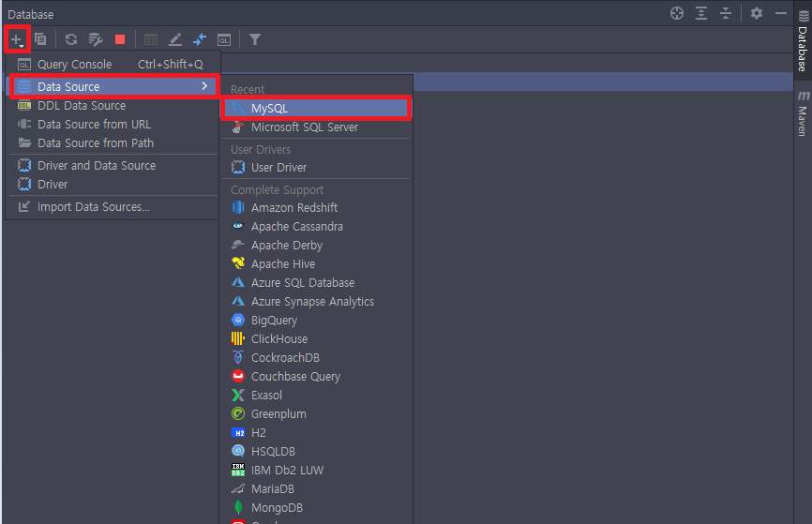
Task: Click the Refresh toolbar icon
Action: [71, 39]
